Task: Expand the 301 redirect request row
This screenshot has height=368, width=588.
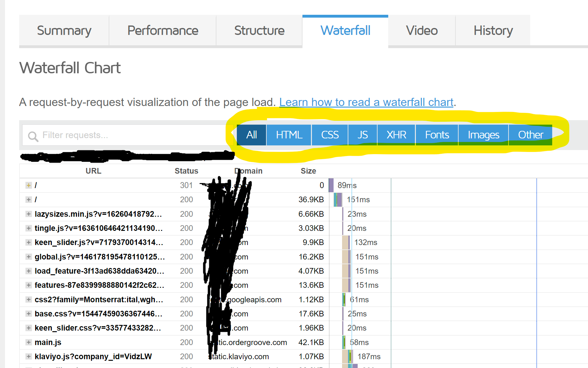Action: pyautogui.click(x=29, y=185)
